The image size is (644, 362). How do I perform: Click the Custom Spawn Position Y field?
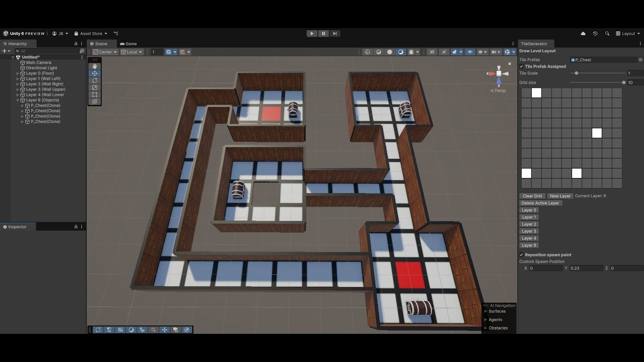[586, 268]
